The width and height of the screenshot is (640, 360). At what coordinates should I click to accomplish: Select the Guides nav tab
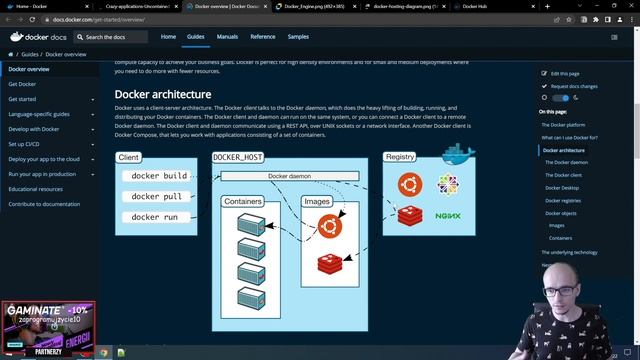196,37
